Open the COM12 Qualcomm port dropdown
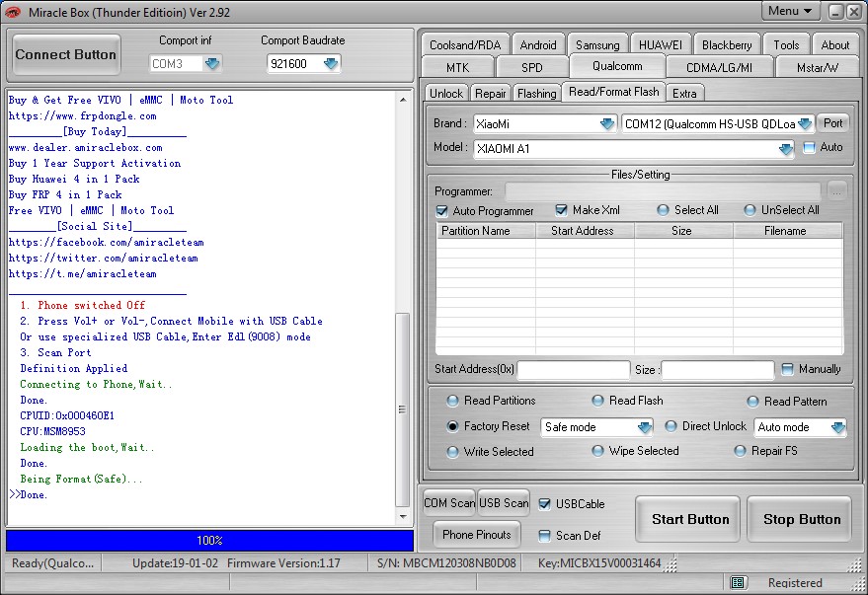Viewport: 868px width, 595px height. [805, 124]
